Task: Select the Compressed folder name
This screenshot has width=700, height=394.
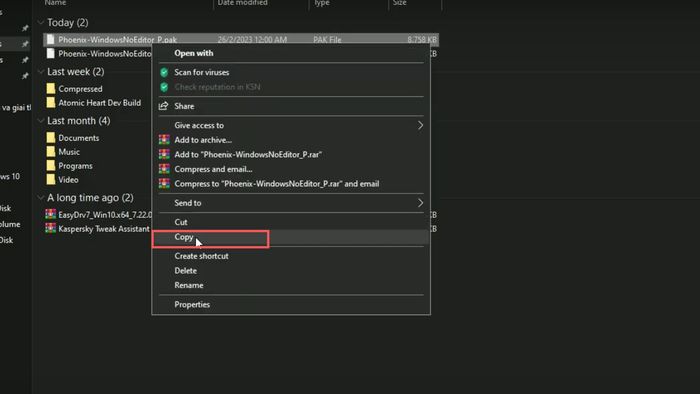Action: point(80,89)
